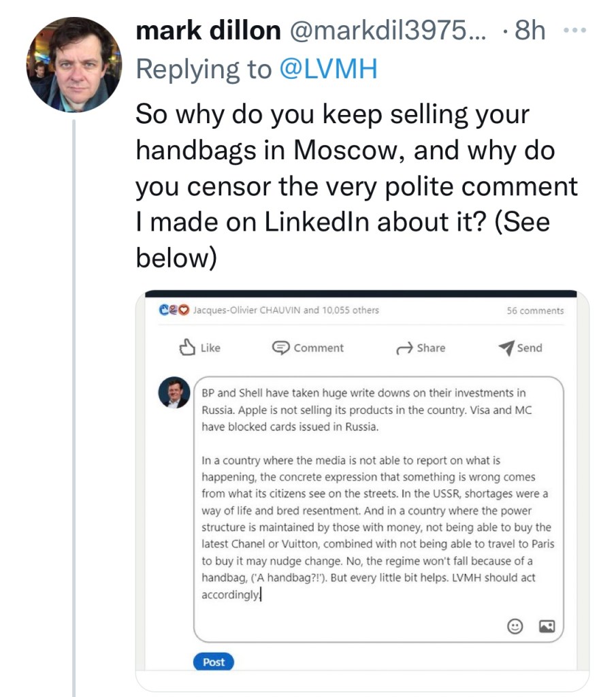Click the mark dillon display name

(x=208, y=31)
